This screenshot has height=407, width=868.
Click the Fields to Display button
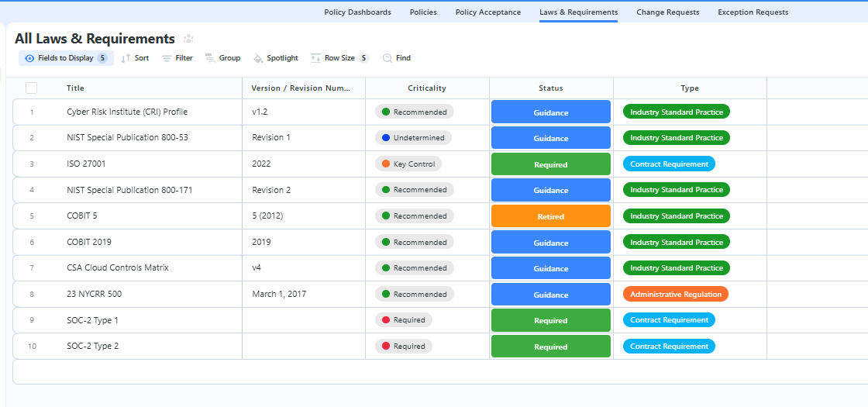66,58
